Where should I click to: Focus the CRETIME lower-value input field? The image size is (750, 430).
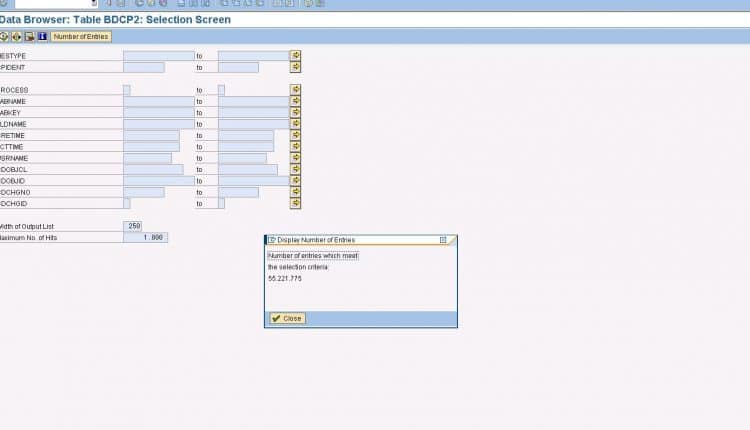pyautogui.click(x=152, y=135)
